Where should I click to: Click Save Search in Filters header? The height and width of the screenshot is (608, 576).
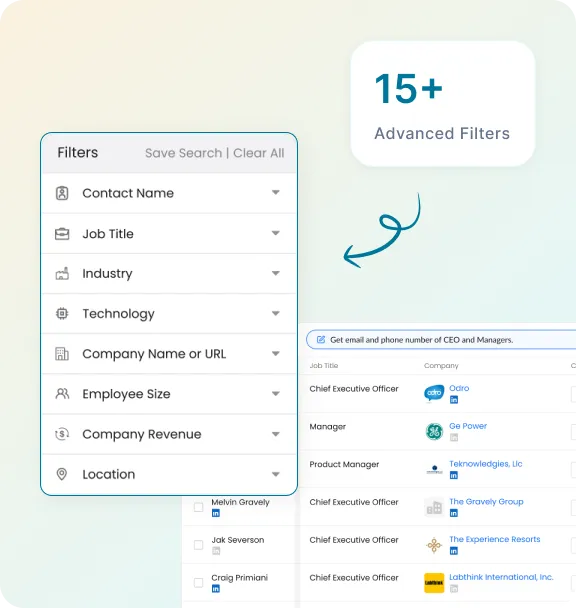(x=183, y=153)
